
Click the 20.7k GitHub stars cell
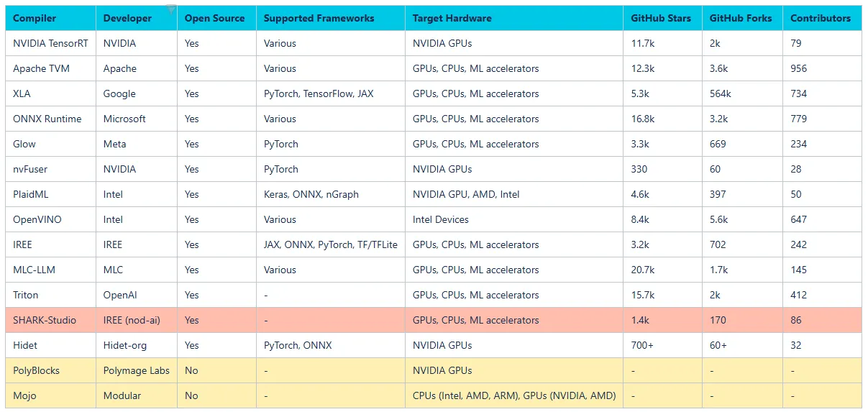tap(663, 270)
